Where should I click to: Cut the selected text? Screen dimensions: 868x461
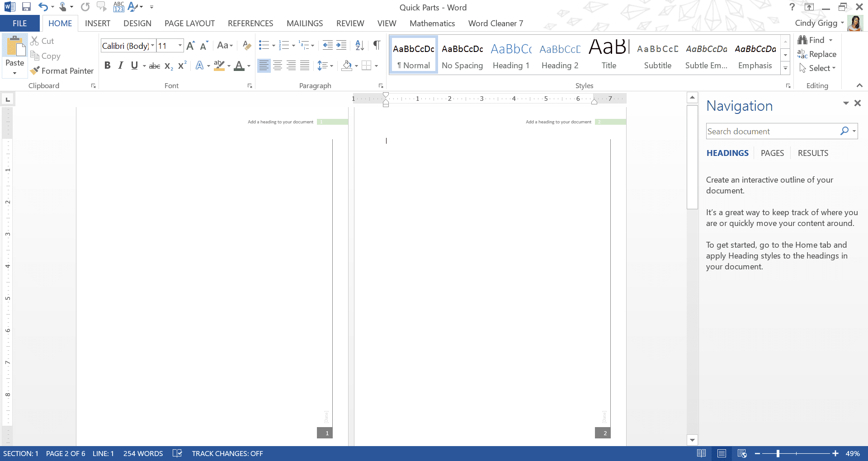point(42,41)
